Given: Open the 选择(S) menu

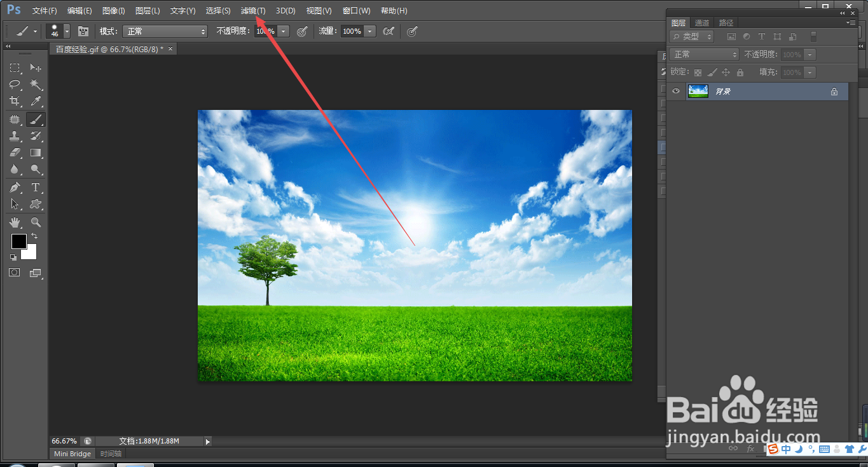Looking at the screenshot, I should [x=218, y=11].
